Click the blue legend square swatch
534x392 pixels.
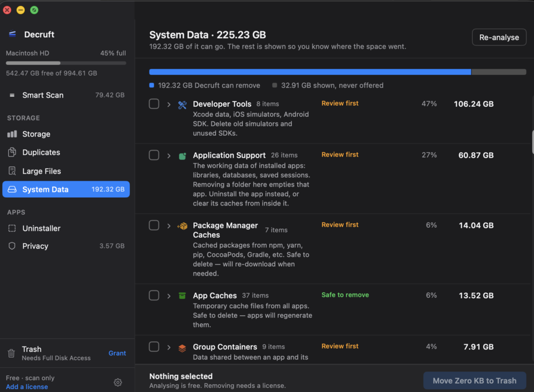152,85
